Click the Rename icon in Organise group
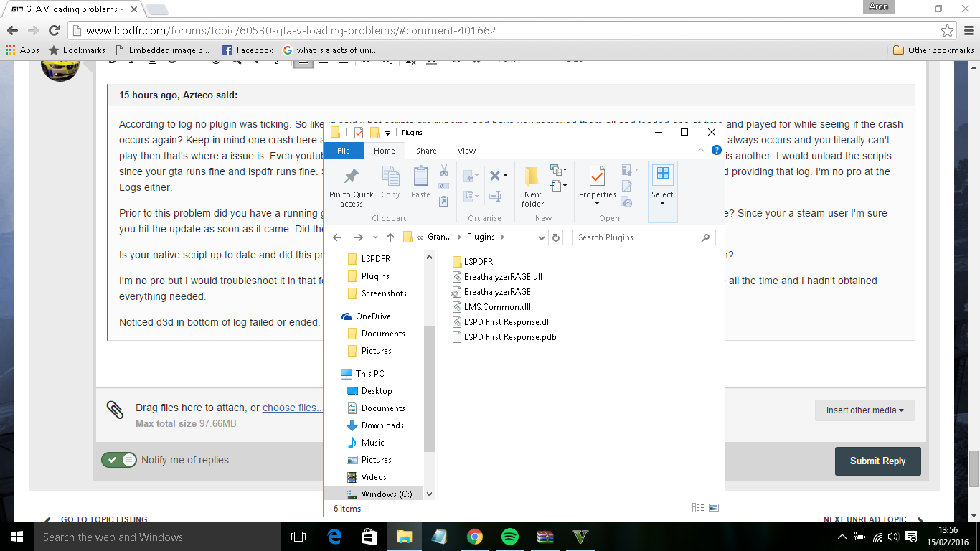980x551 pixels. [x=495, y=196]
